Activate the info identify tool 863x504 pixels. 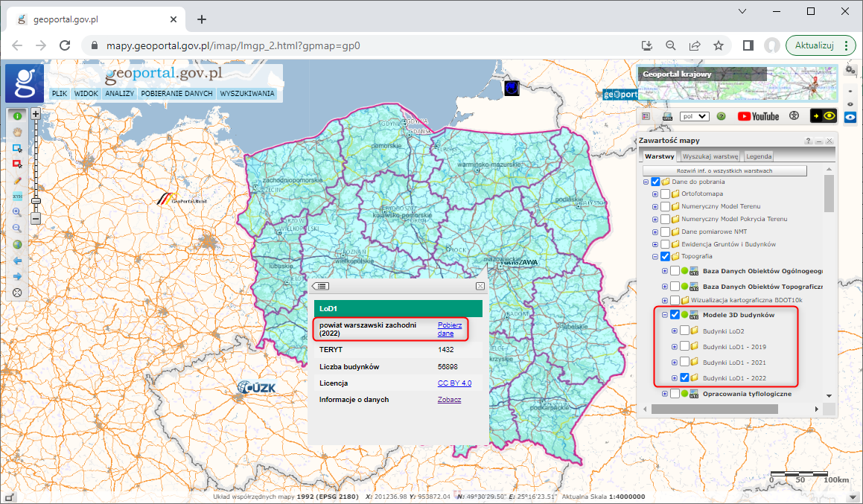pyautogui.click(x=17, y=115)
